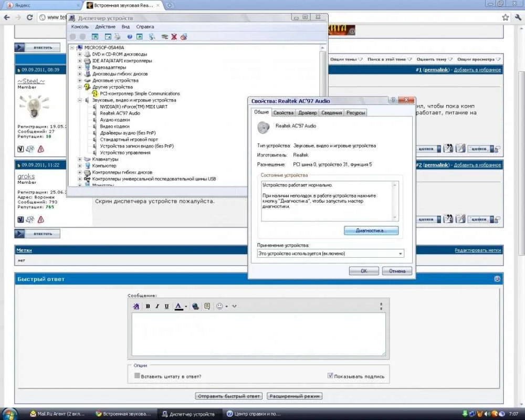Enable 'Вставить цитату в ответ?' checkbox
The width and height of the screenshot is (525, 420).
[x=137, y=376]
